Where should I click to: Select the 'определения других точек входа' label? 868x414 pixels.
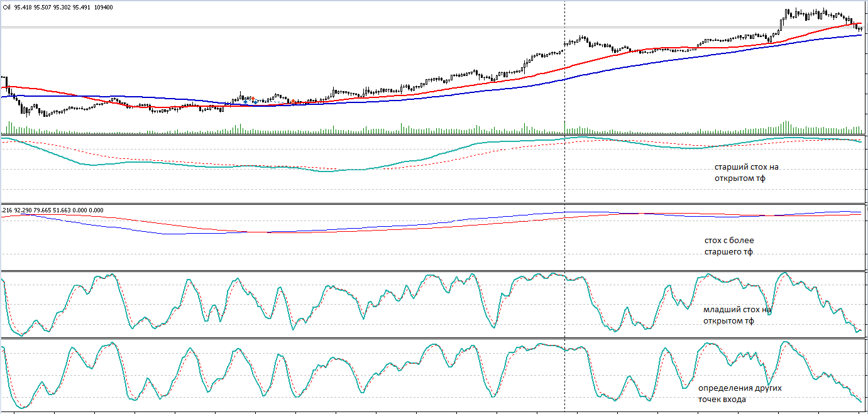(x=740, y=394)
